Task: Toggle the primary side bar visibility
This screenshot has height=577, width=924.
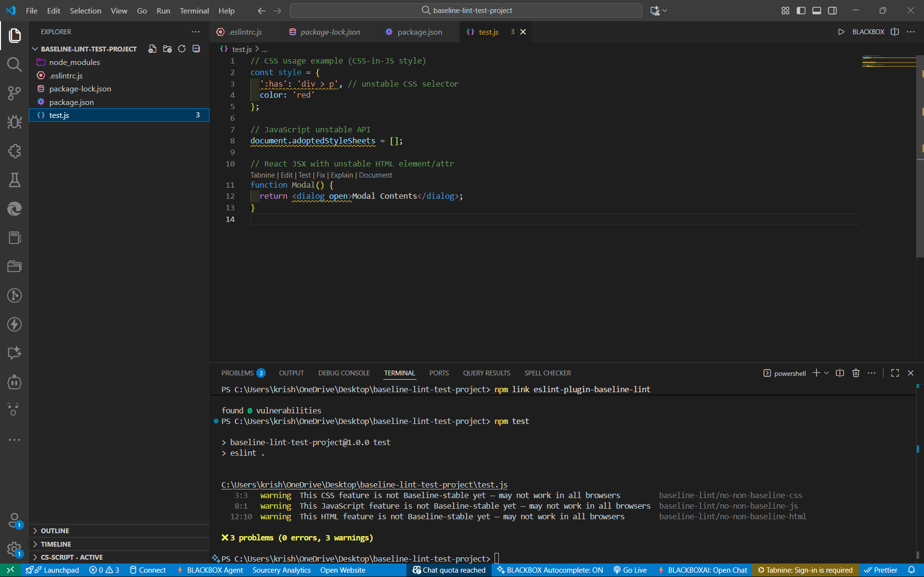Action: (x=801, y=11)
